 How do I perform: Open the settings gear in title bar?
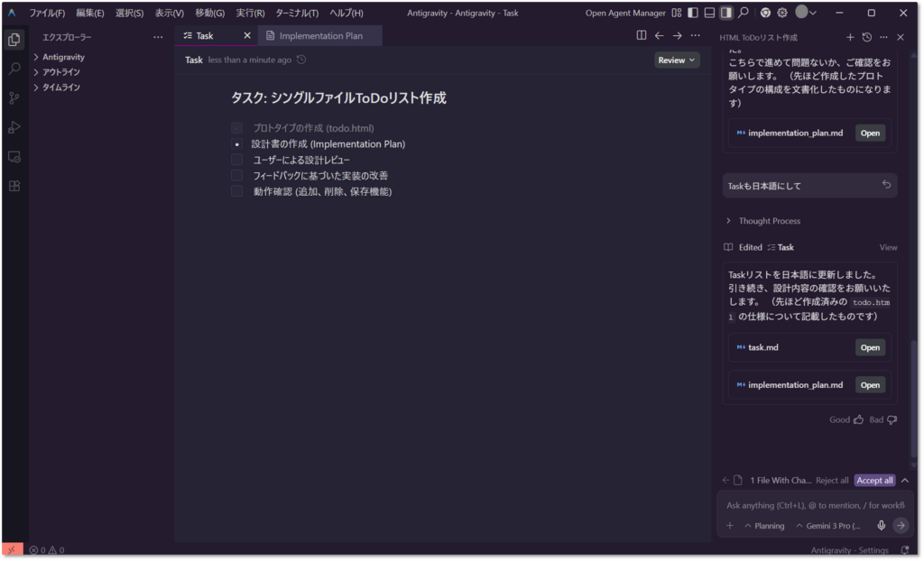782,13
